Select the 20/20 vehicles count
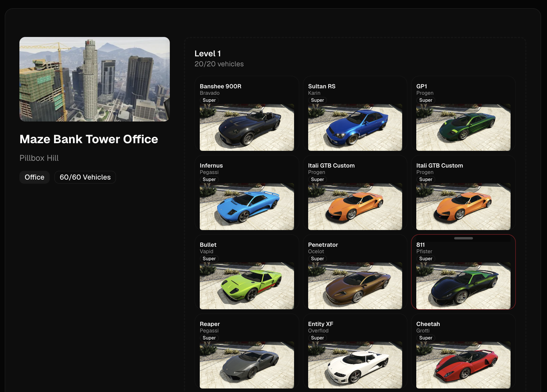This screenshot has width=547, height=392. [219, 64]
